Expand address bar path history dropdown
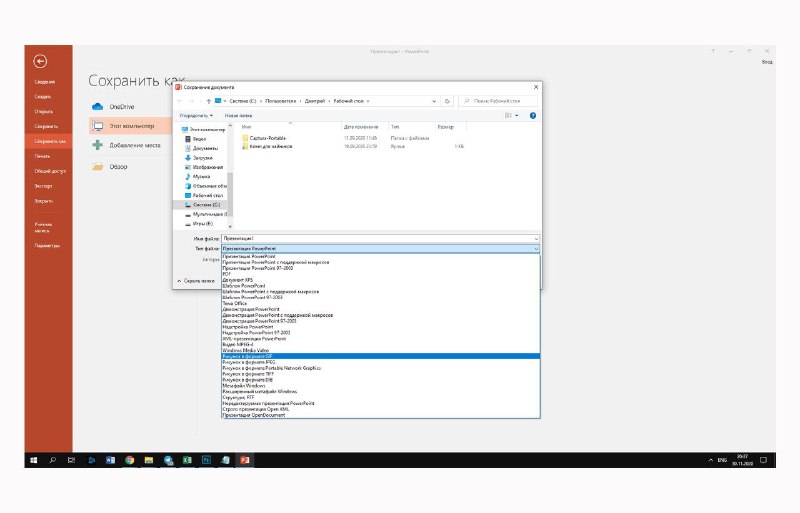The width and height of the screenshot is (800, 513). [x=434, y=101]
